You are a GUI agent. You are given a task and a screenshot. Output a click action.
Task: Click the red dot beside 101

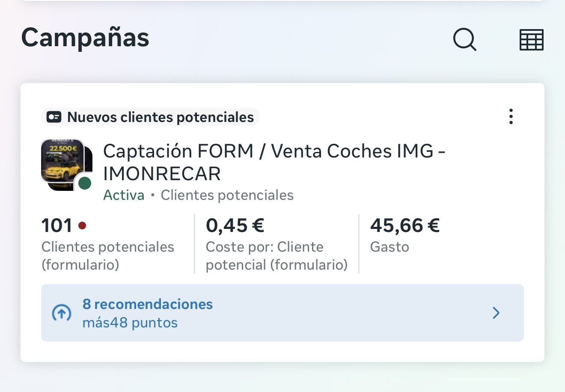(82, 225)
